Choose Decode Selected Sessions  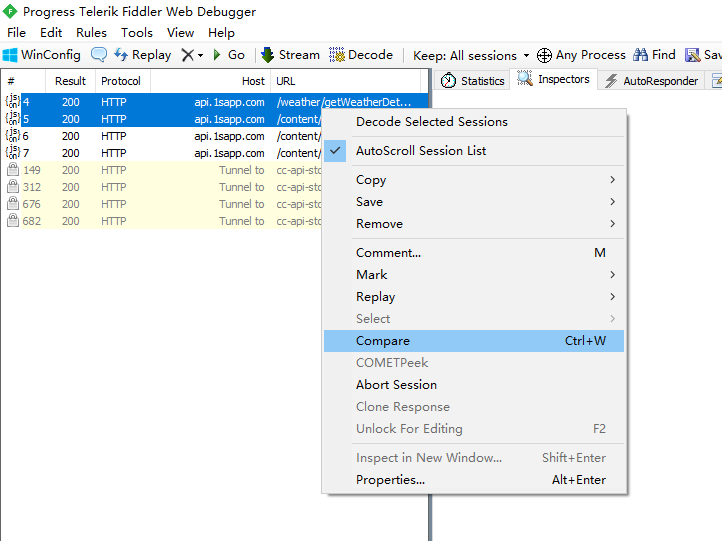(x=432, y=122)
